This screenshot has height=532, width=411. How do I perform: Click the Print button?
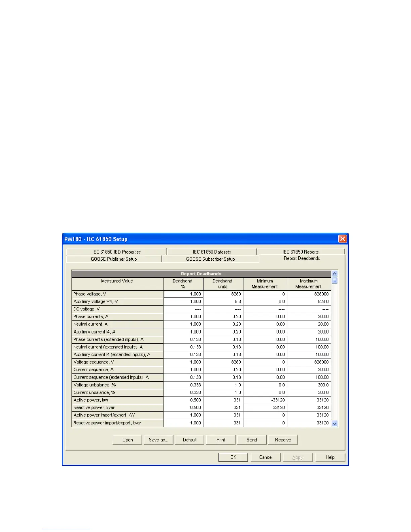221,440
